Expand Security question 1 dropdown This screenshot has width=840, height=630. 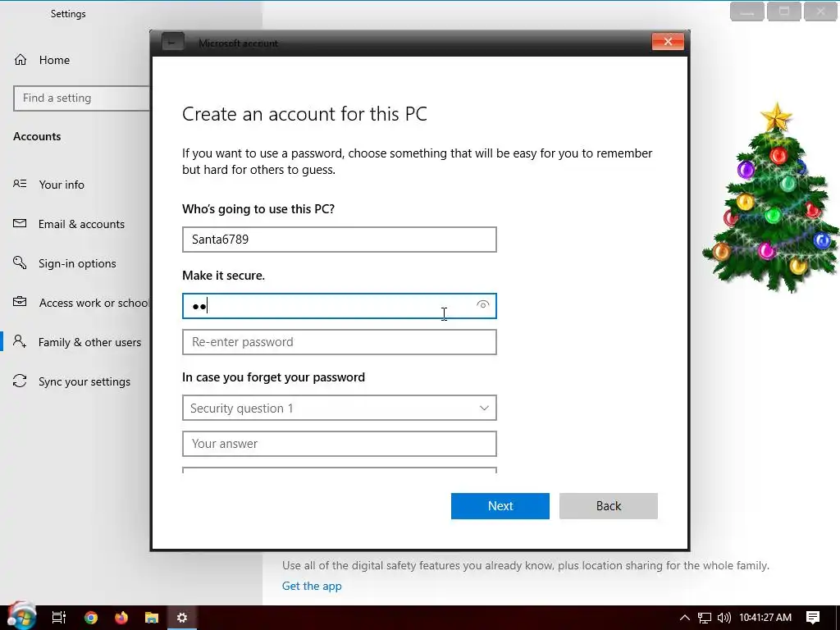(x=339, y=408)
